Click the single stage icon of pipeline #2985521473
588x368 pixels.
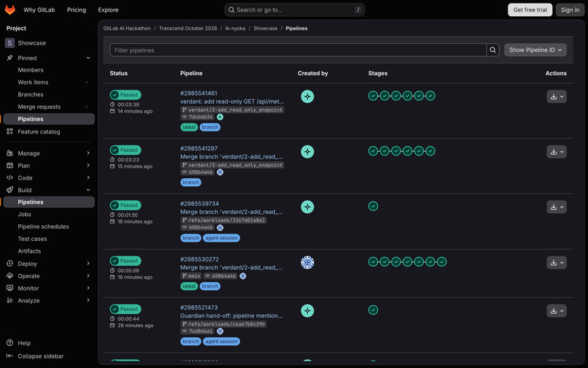373,310
